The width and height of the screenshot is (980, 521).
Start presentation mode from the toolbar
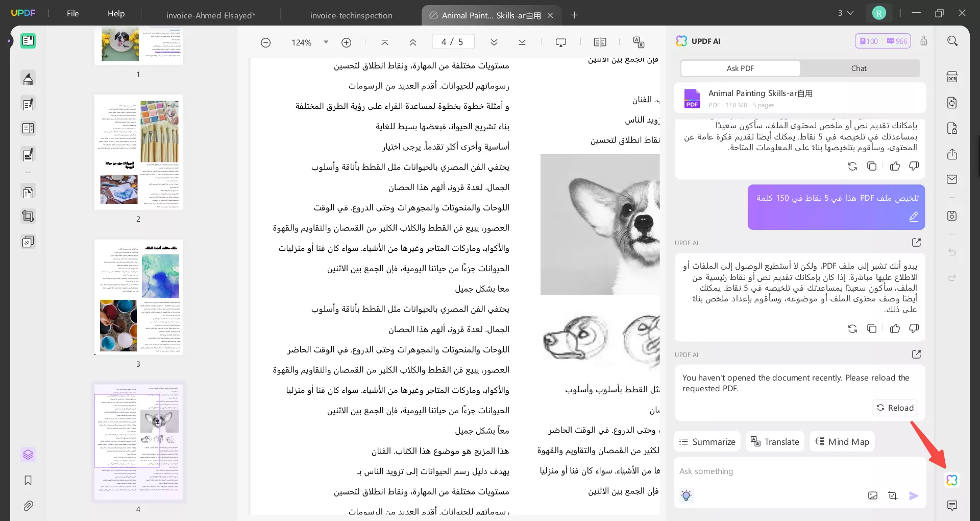coord(561,42)
